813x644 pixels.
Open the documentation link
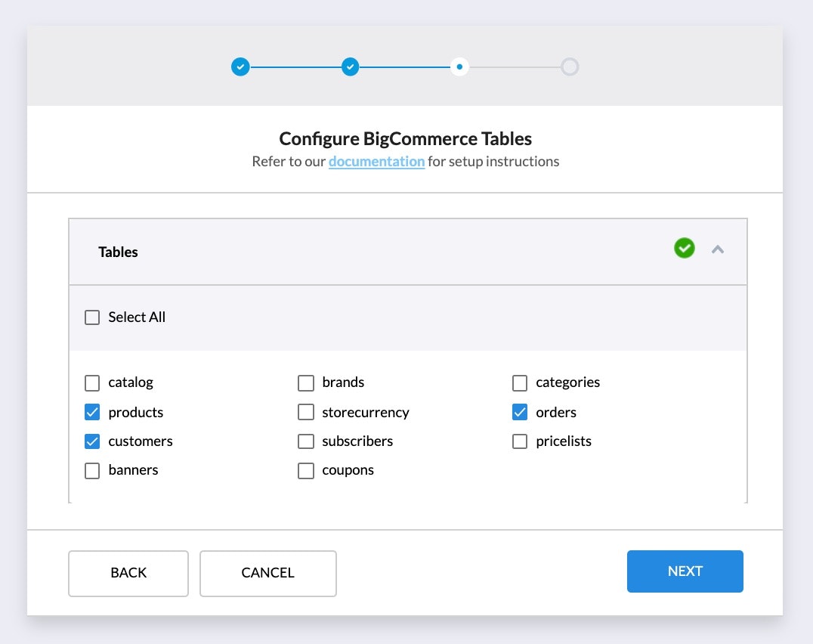coord(376,161)
